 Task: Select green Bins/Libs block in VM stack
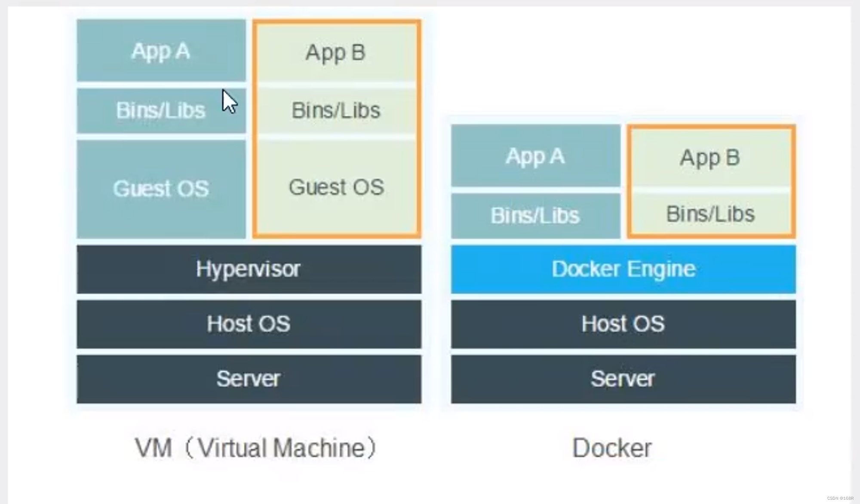[336, 110]
